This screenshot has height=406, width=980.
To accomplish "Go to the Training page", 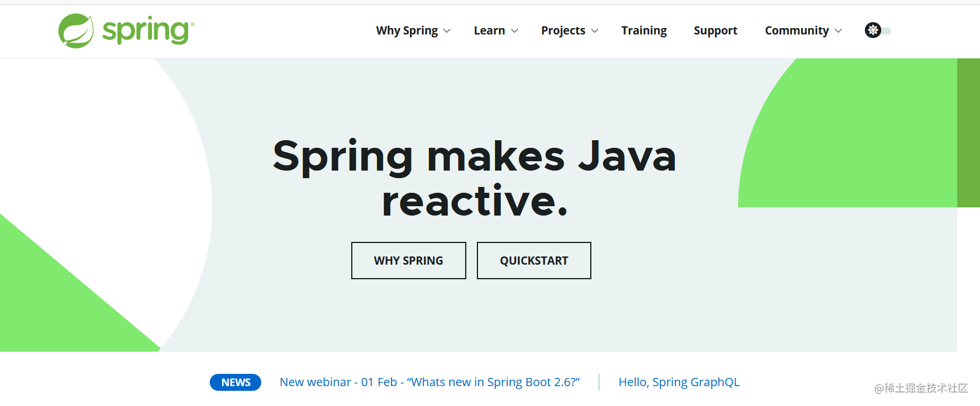I will pos(644,30).
